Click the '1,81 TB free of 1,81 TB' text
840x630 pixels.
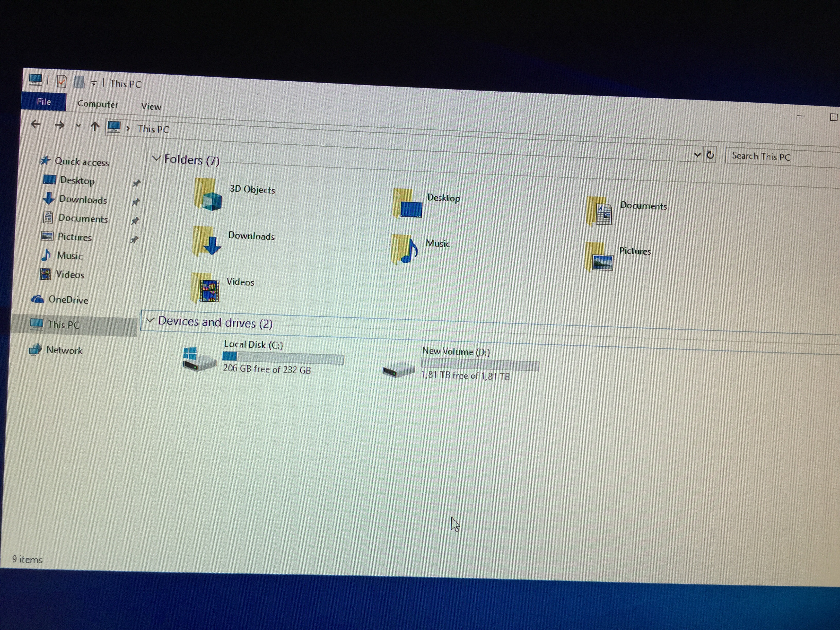pyautogui.click(x=466, y=375)
